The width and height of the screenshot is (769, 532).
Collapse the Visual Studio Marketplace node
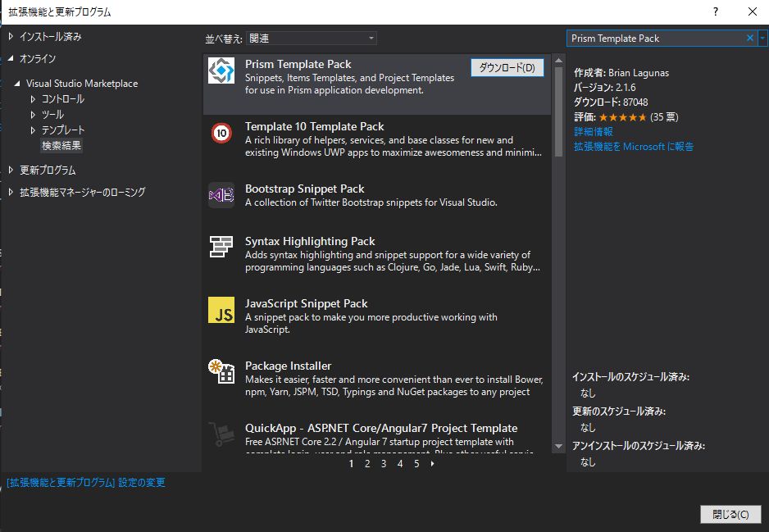17,84
